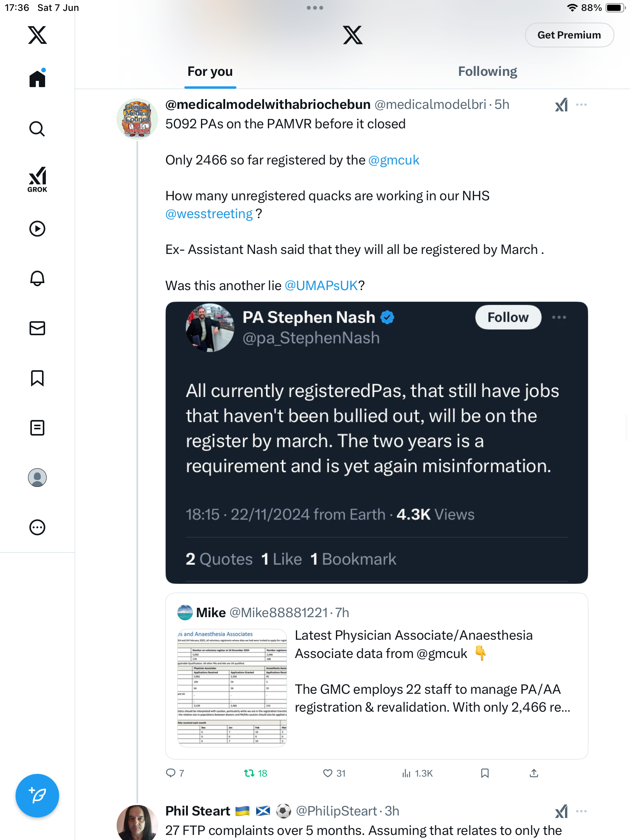
Task: Switch to the Following tab
Action: click(487, 72)
